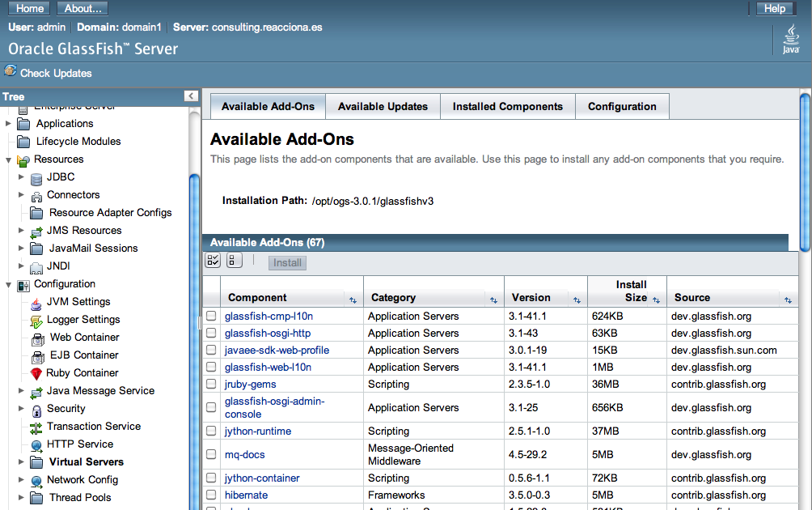The height and width of the screenshot is (510, 812).
Task: Click the Logger Settings icon
Action: point(36,321)
